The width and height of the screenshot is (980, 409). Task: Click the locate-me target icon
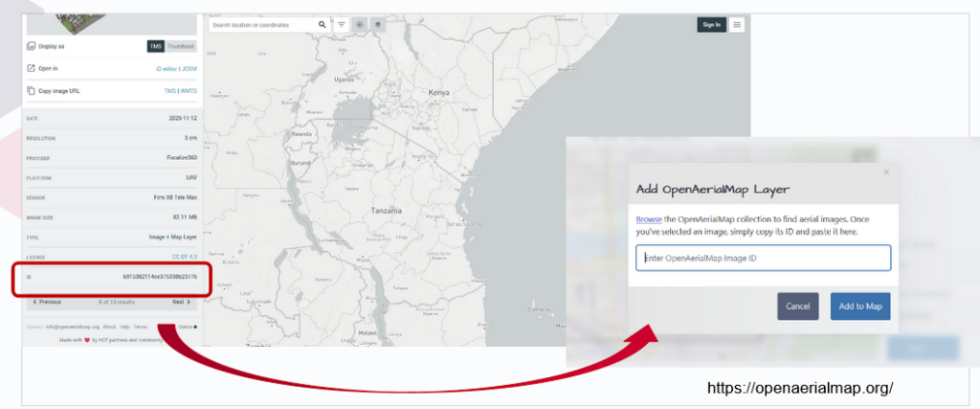click(x=360, y=25)
